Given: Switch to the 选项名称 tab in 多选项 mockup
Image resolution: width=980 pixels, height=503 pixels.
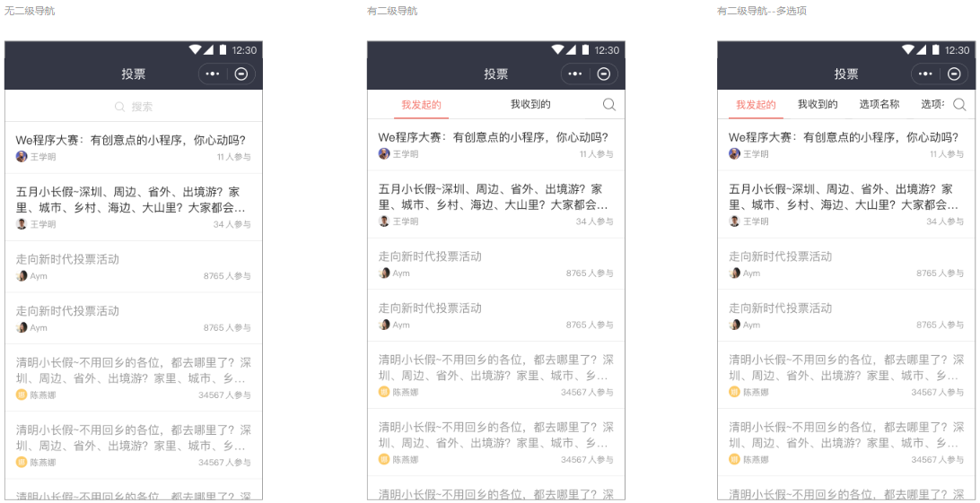Looking at the screenshot, I should point(879,104).
